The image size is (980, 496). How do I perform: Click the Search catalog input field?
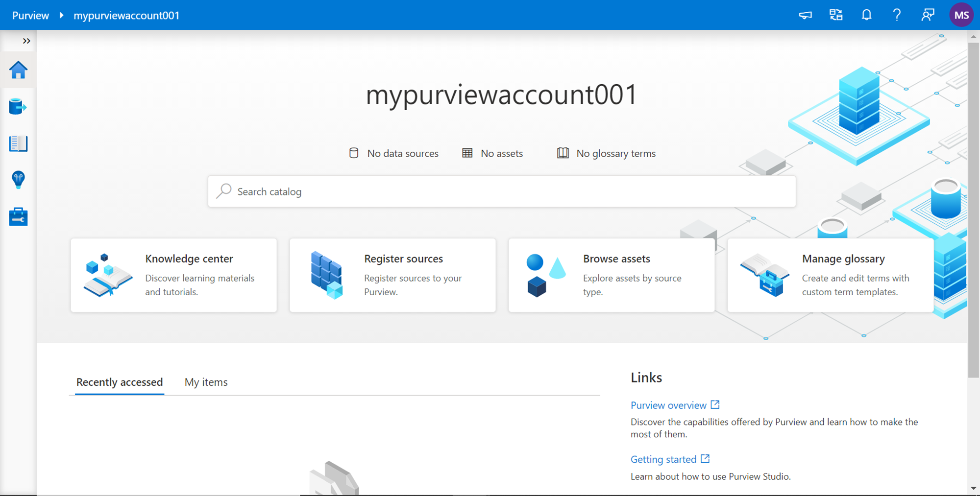point(502,191)
